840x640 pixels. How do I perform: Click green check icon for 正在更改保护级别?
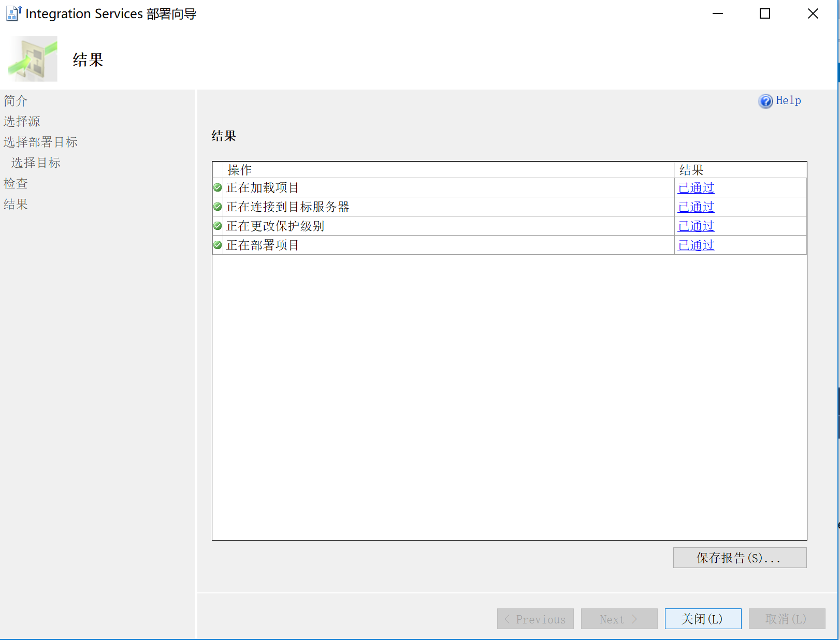click(218, 226)
